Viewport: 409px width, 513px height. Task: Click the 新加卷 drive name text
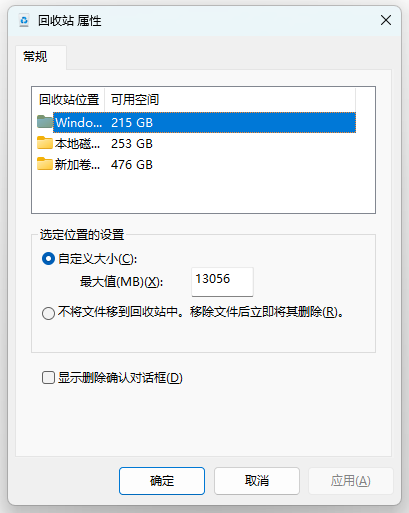(x=77, y=164)
